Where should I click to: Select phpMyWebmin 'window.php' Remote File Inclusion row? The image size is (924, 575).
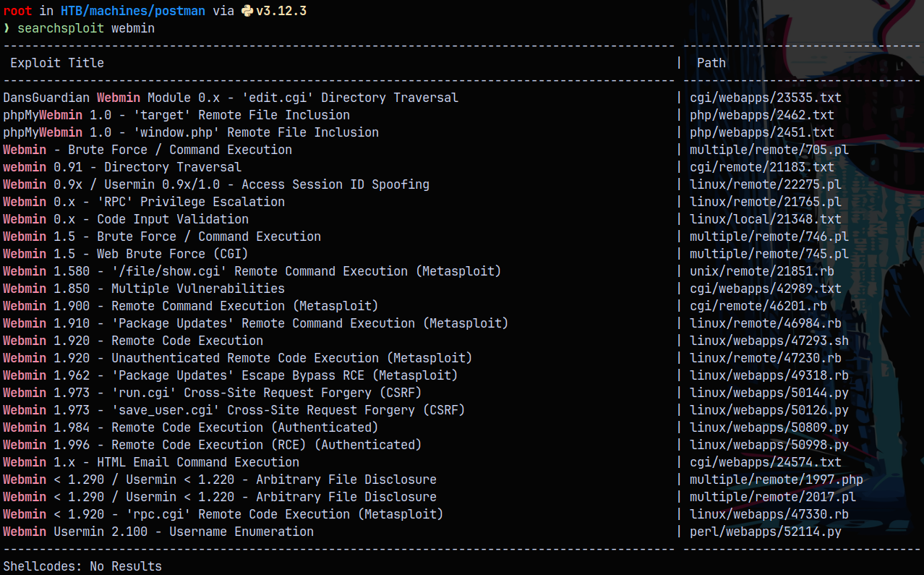(191, 132)
